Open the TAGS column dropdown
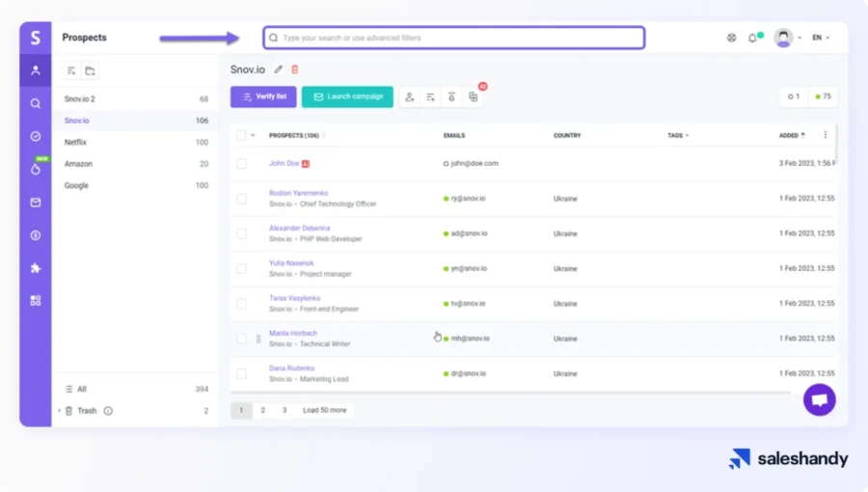The image size is (868, 492). pyautogui.click(x=678, y=136)
